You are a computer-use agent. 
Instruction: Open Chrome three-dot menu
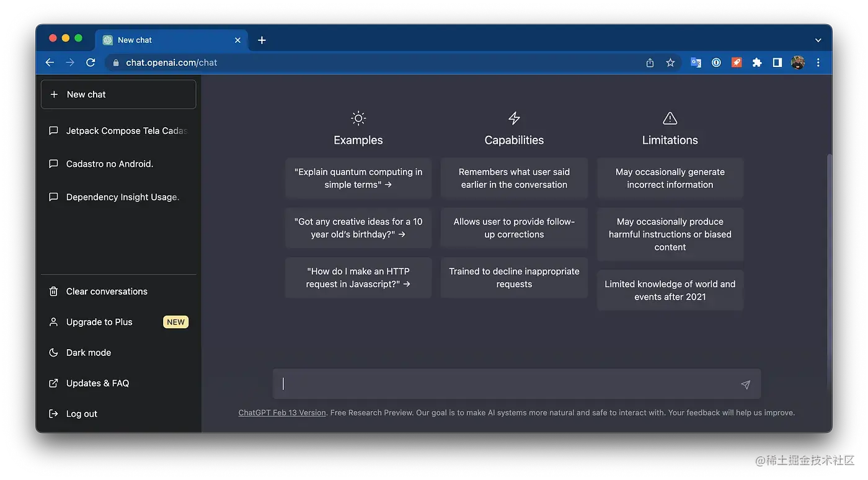pyautogui.click(x=818, y=63)
